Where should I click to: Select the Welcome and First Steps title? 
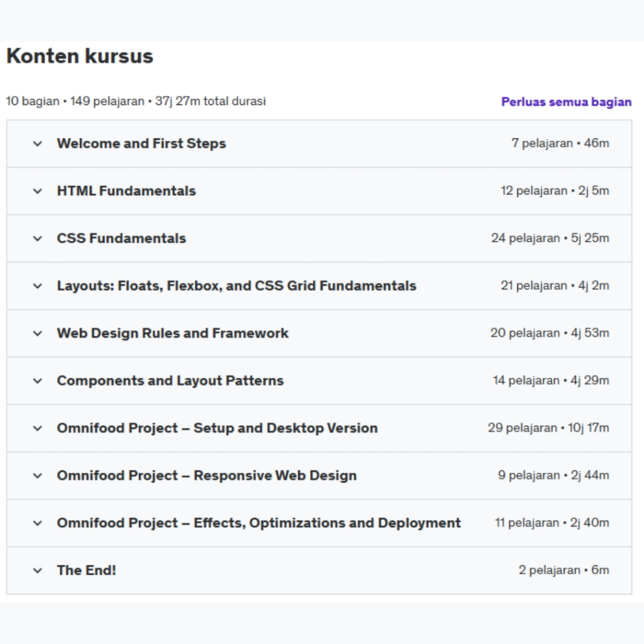coord(142,143)
